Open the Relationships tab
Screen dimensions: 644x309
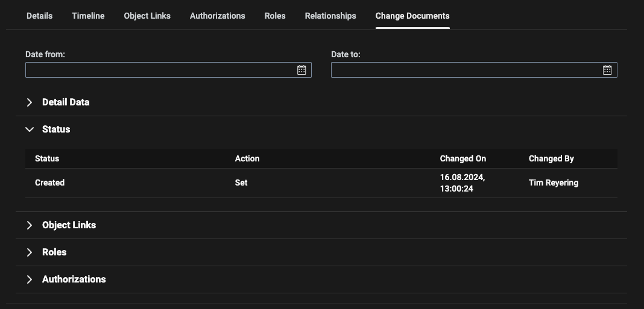330,16
